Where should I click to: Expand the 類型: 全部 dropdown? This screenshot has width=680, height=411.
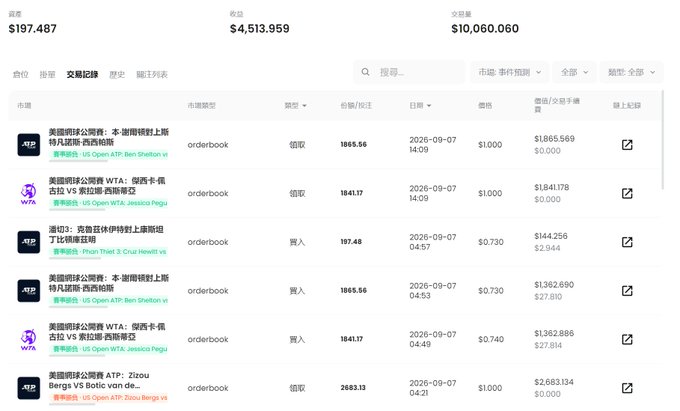tap(631, 72)
